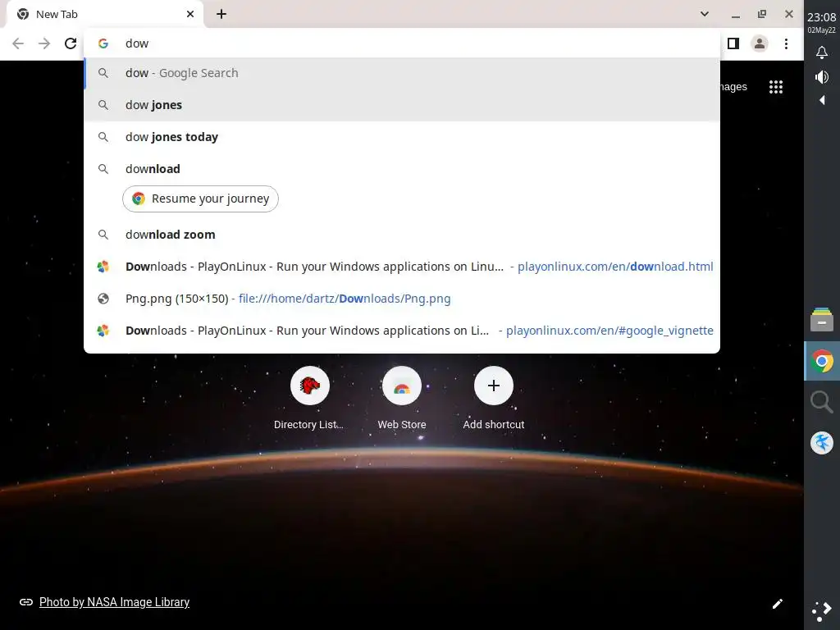Viewport: 840px width, 630px height.
Task: Click globe icon beside Png.png
Action: (x=103, y=299)
